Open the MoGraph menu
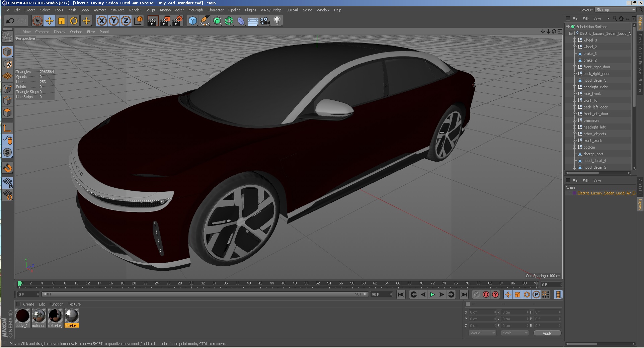Viewport: 644px width, 348px height. [195, 10]
